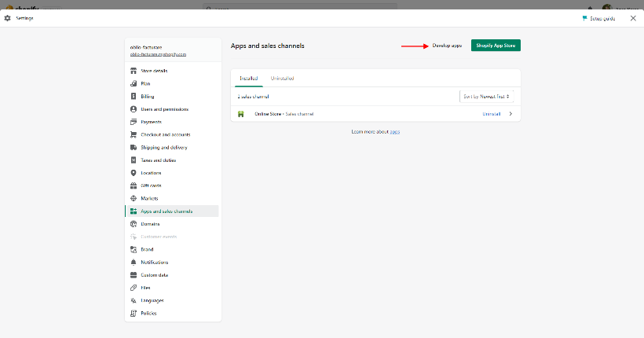The image size is (644, 338).
Task: Click the Settings gear icon
Action: (7, 18)
